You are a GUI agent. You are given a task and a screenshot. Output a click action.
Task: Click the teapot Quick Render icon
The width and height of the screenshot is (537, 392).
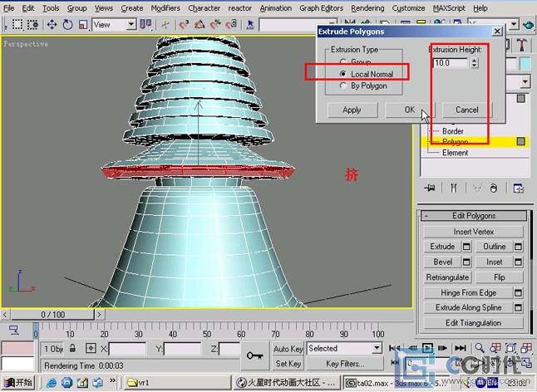529,25
